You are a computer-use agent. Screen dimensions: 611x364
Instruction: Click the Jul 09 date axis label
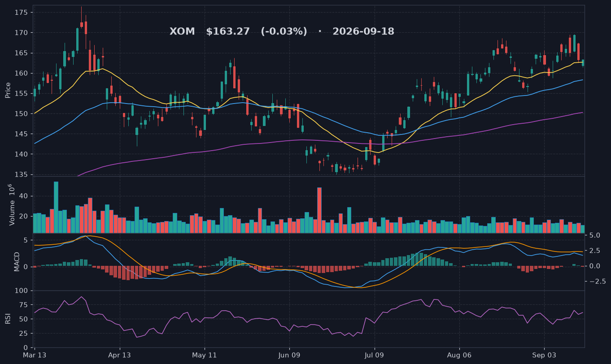pyautogui.click(x=374, y=355)
